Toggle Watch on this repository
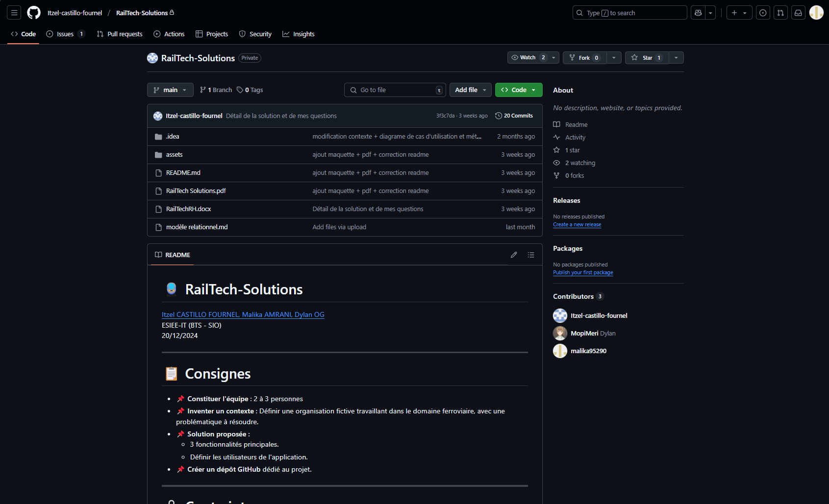This screenshot has height=504, width=829. click(x=528, y=58)
